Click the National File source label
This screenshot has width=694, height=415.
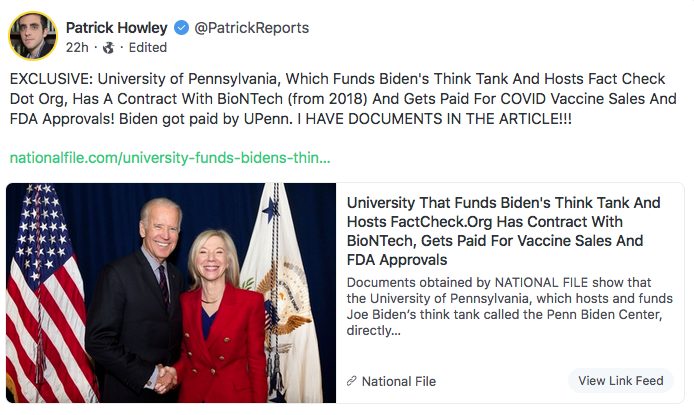(398, 381)
